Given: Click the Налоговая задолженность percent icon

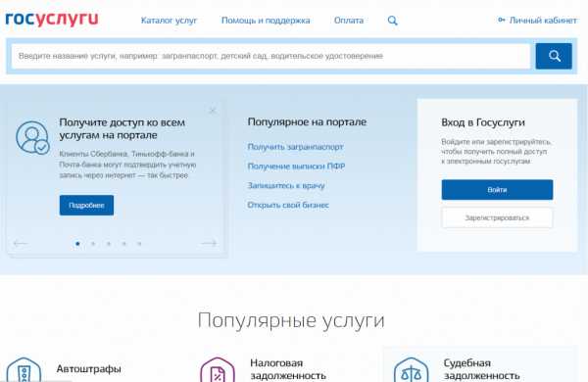Looking at the screenshot, I should 218,369.
